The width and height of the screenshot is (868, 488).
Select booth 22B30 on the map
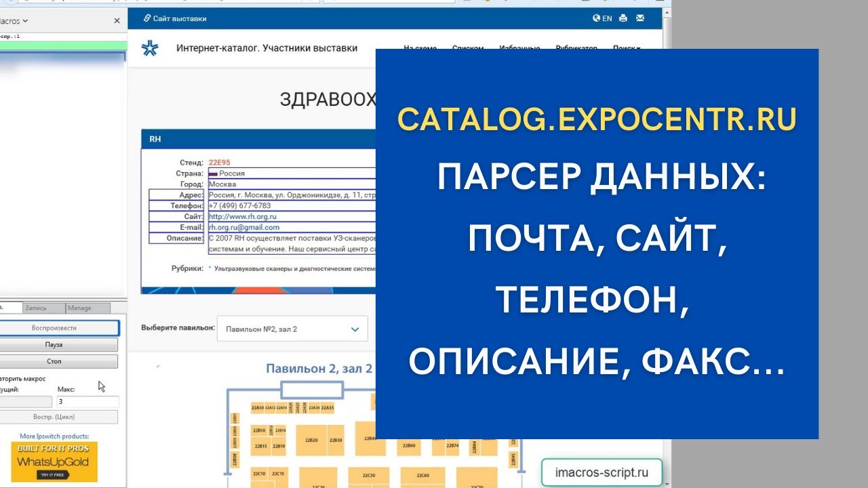pyautogui.click(x=336, y=440)
